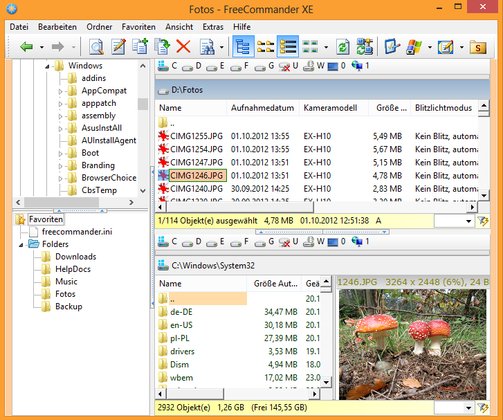503x420 pixels.
Task: Open dropdown arrow next to Windows flag icon
Action: [x=430, y=47]
